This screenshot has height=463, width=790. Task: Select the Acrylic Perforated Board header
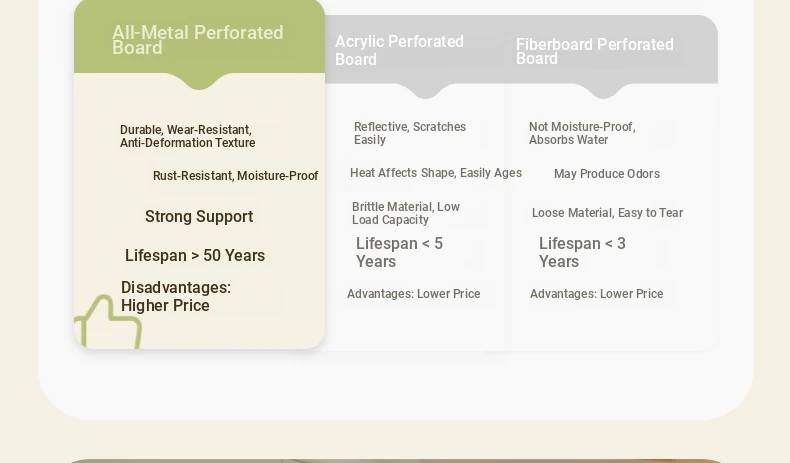click(x=399, y=50)
